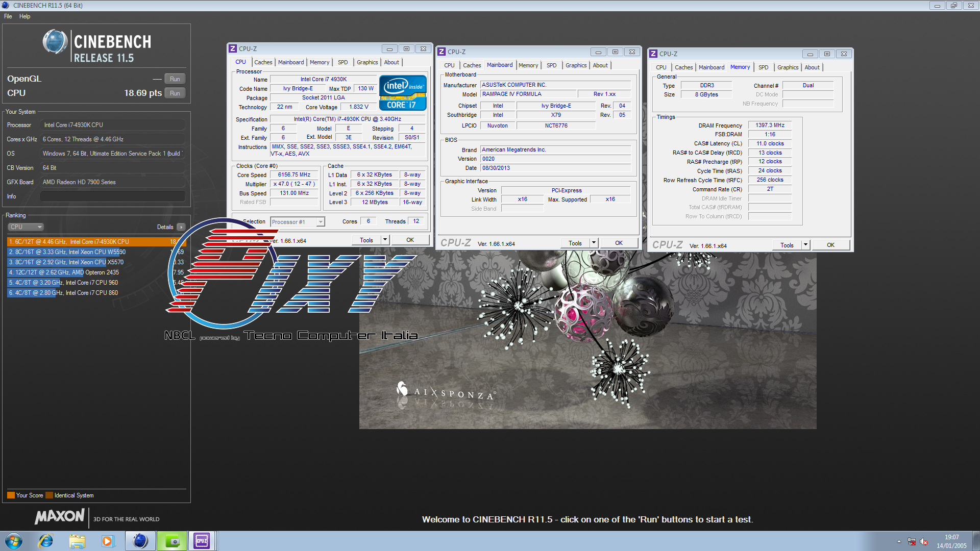Viewport: 980px width, 551px height.
Task: Click Show Desktop strip at taskbar edge
Action: point(976,541)
